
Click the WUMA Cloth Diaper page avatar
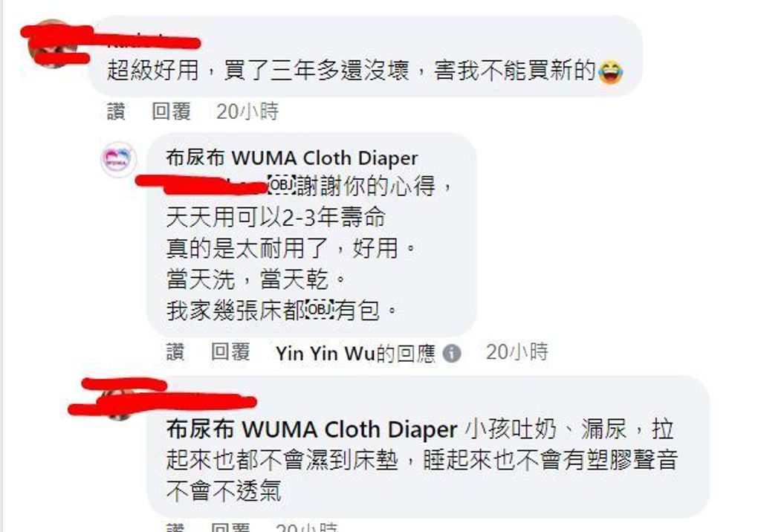[118, 159]
